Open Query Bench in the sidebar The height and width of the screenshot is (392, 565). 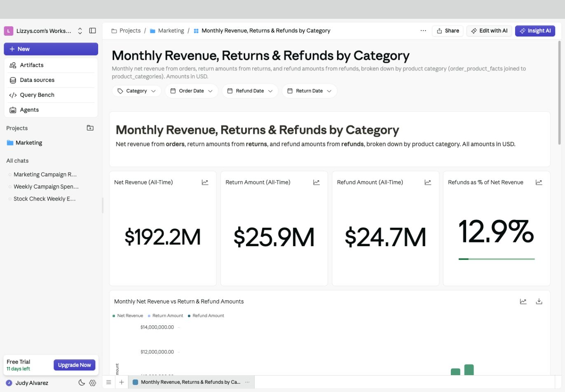click(x=51, y=95)
